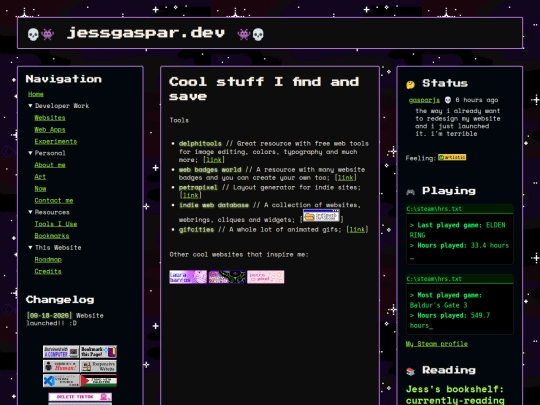Viewport: 540px width, 405px height.
Task: Click the 'Other cool websites that inspire me' text
Action: (x=239, y=255)
